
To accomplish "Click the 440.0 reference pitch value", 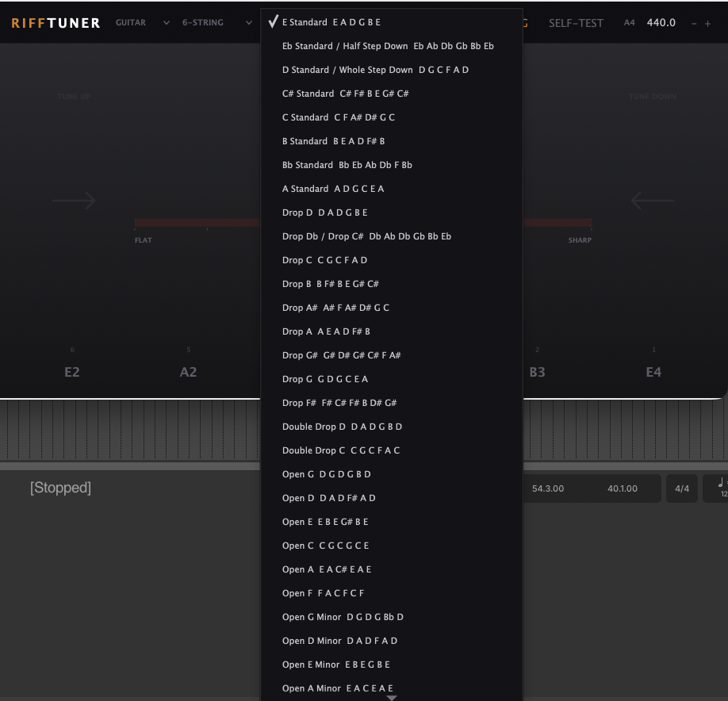I will [661, 22].
